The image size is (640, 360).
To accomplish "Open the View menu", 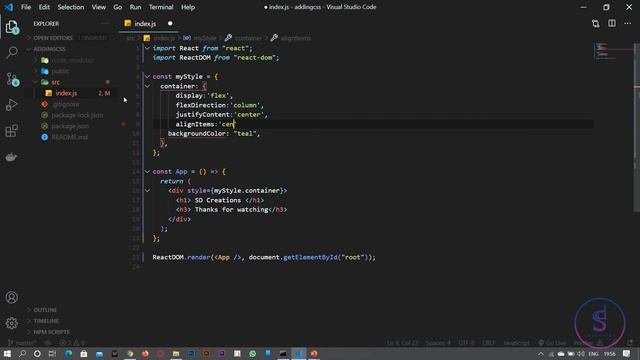I will tap(98, 7).
